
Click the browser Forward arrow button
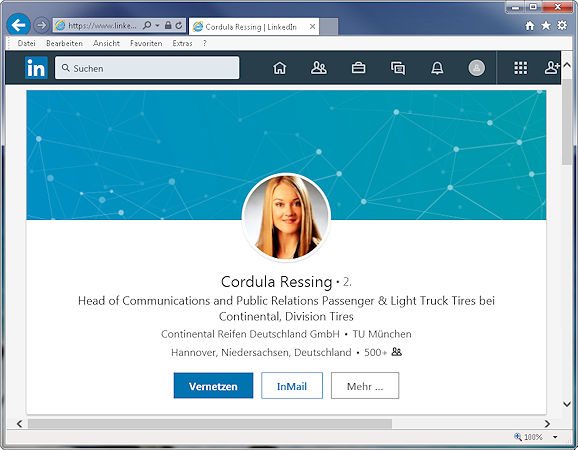[x=41, y=25]
